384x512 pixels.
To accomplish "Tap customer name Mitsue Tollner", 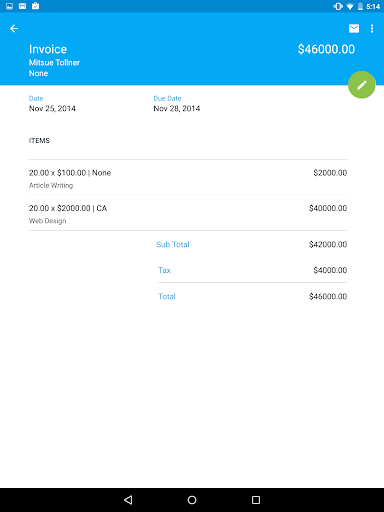I will [54, 63].
